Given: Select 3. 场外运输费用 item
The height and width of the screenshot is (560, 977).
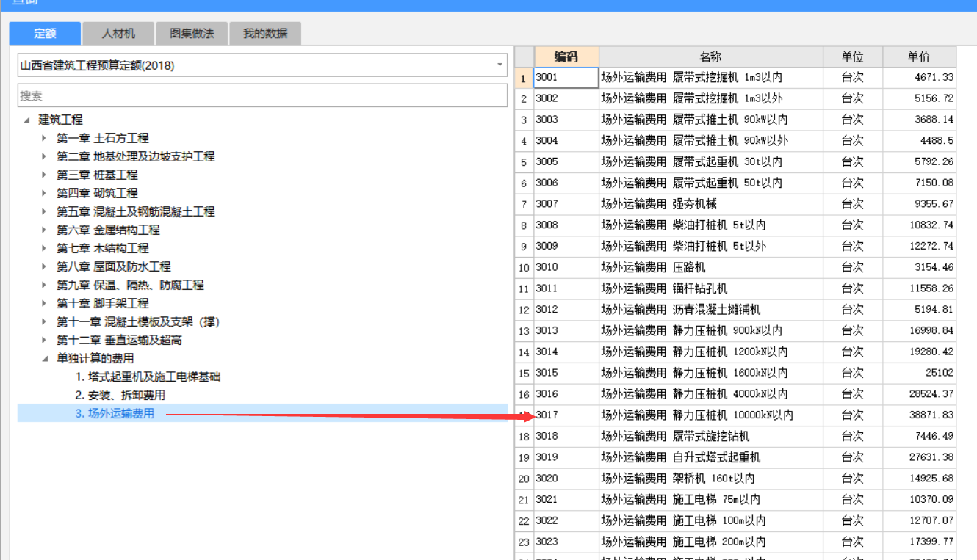Looking at the screenshot, I should [115, 413].
